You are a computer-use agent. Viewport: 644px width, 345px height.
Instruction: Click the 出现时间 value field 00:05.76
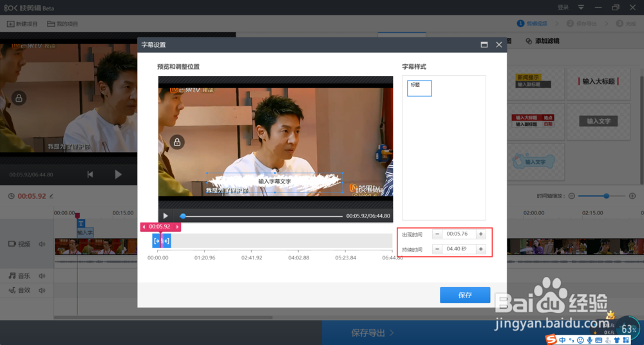459,234
